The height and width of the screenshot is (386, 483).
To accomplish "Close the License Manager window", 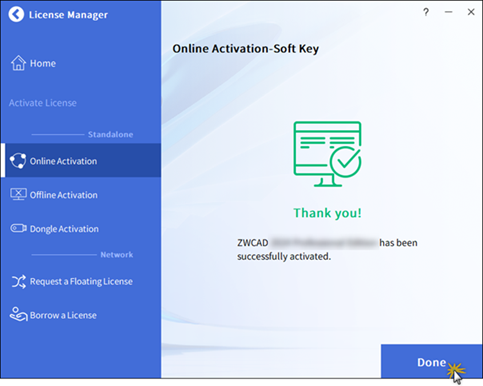I will [471, 12].
